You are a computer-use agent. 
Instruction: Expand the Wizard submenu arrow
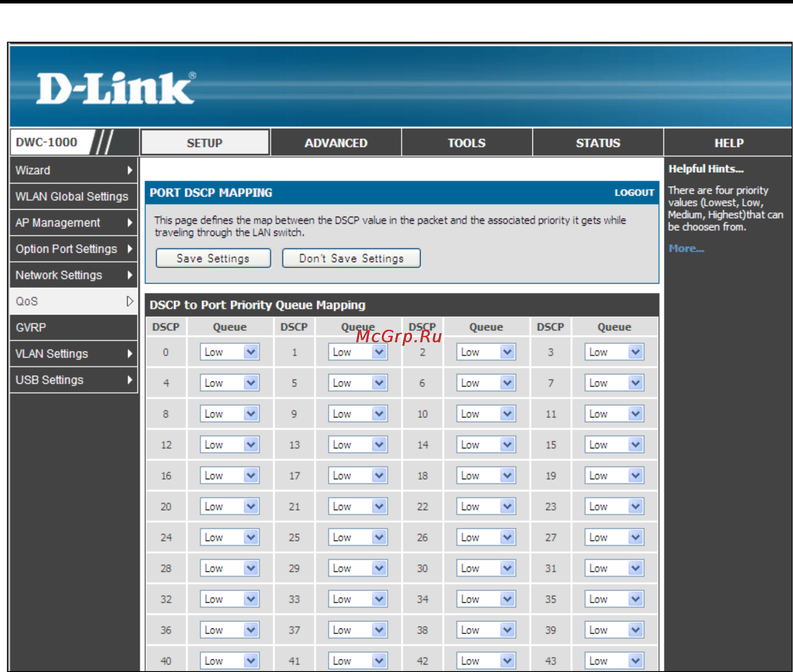coord(130,170)
